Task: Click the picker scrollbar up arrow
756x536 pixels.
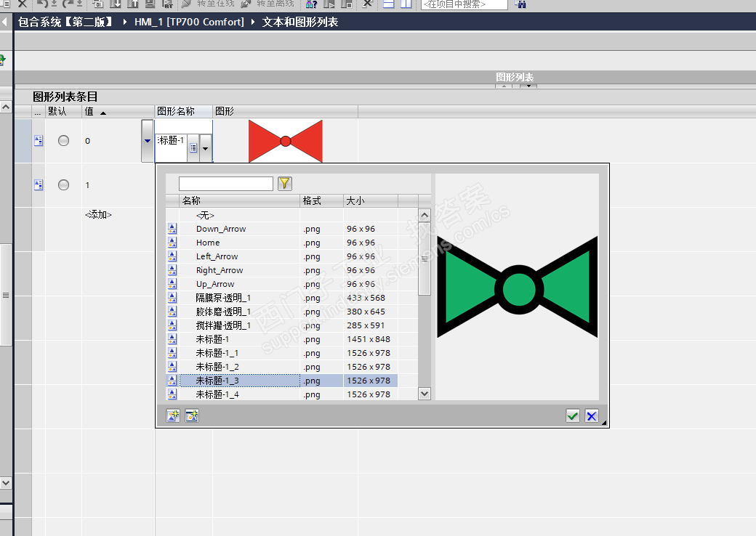Action: pyautogui.click(x=425, y=215)
